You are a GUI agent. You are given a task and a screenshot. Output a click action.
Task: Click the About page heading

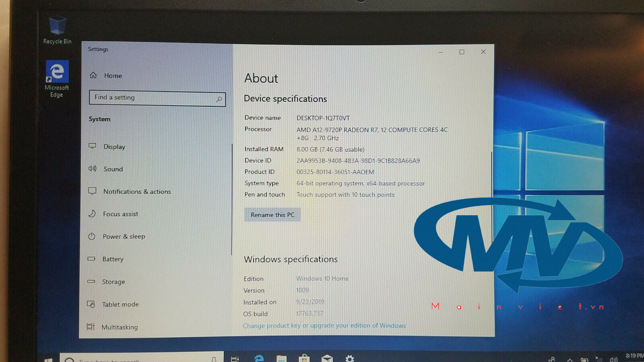coord(261,78)
